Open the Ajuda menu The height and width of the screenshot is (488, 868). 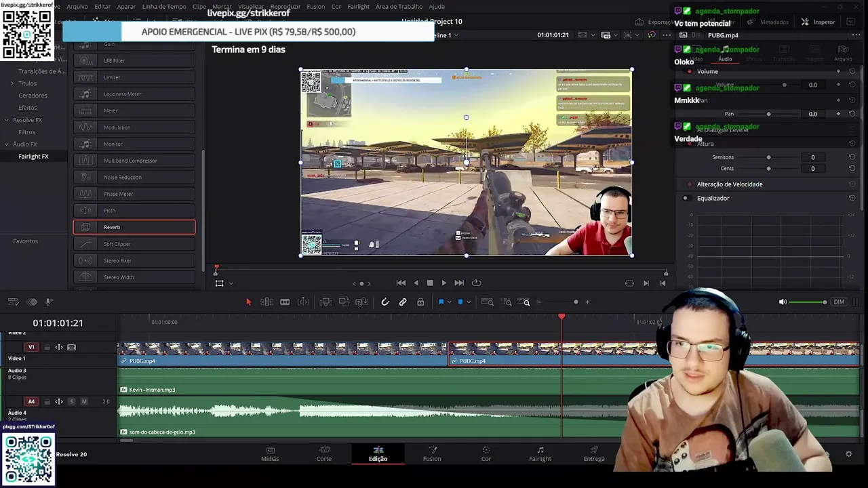click(x=437, y=7)
